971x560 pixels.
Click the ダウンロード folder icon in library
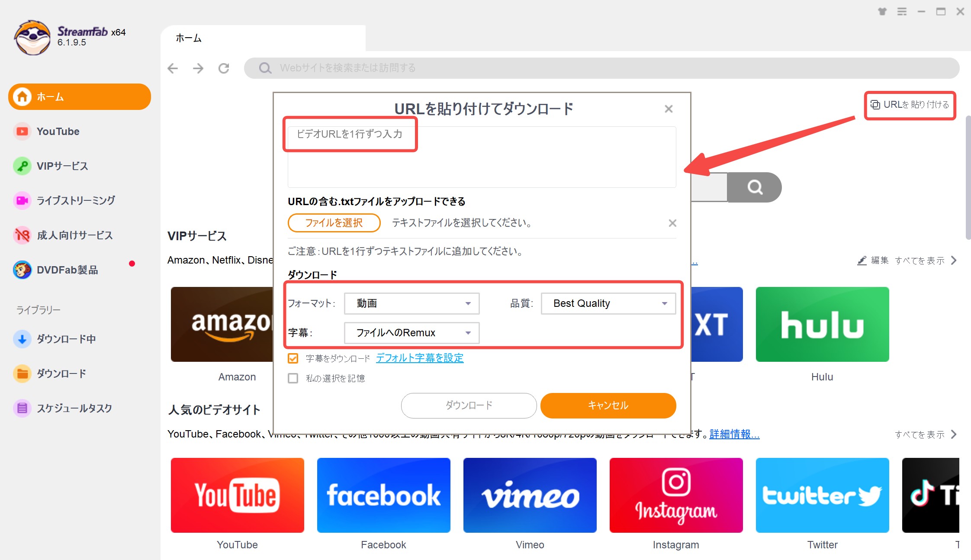(22, 373)
